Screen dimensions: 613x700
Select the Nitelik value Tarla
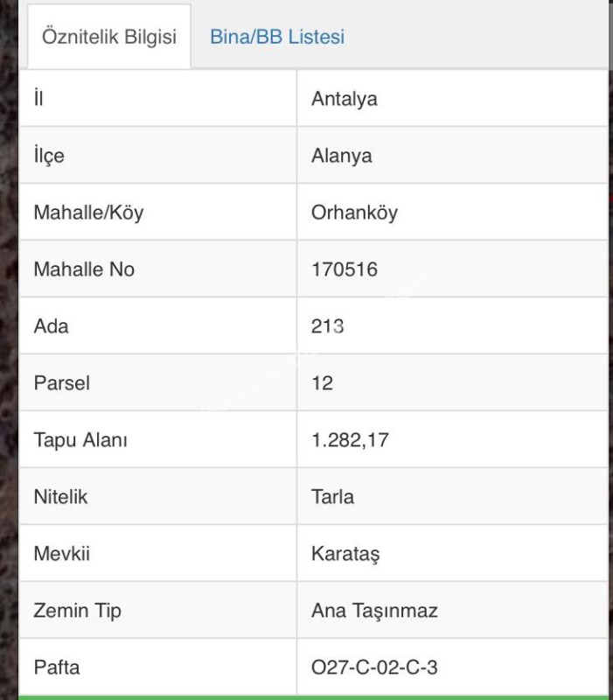(x=333, y=497)
